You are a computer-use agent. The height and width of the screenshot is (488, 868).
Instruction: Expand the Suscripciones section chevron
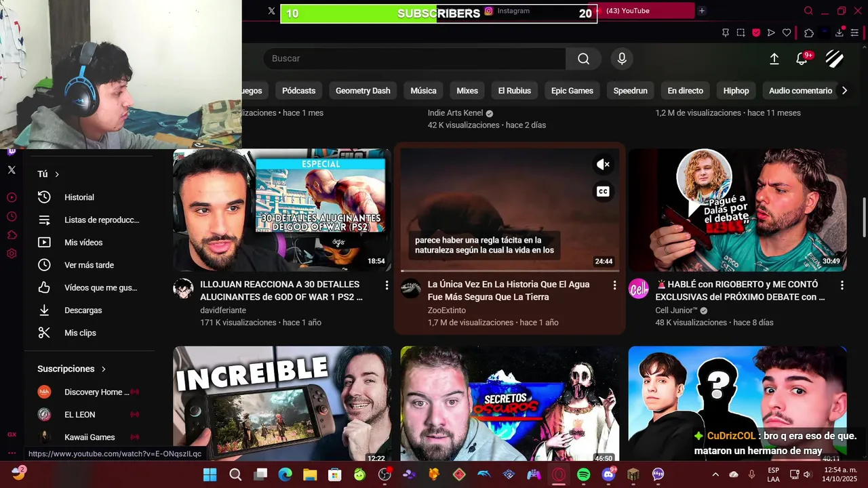coord(104,369)
